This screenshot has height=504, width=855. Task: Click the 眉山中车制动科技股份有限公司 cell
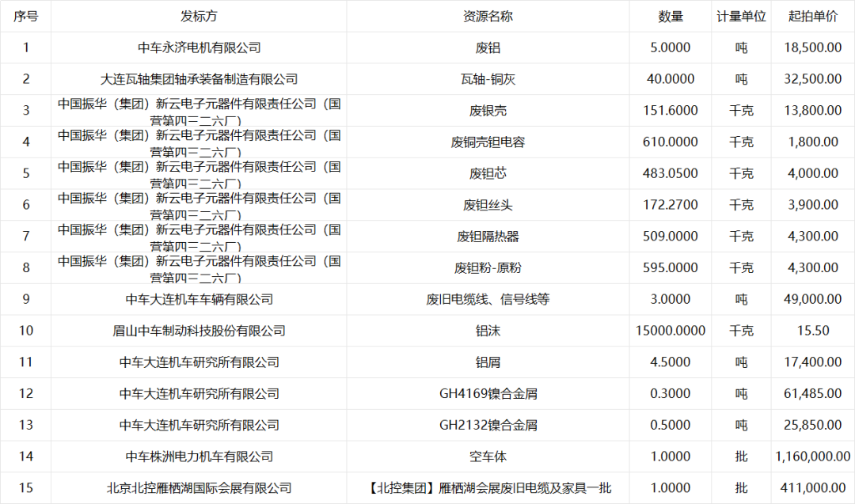[x=199, y=331]
